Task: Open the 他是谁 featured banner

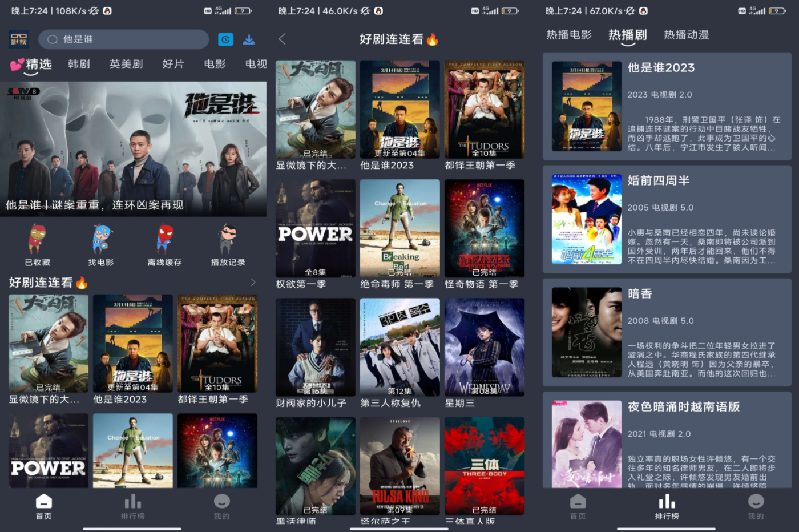Action: click(x=133, y=148)
